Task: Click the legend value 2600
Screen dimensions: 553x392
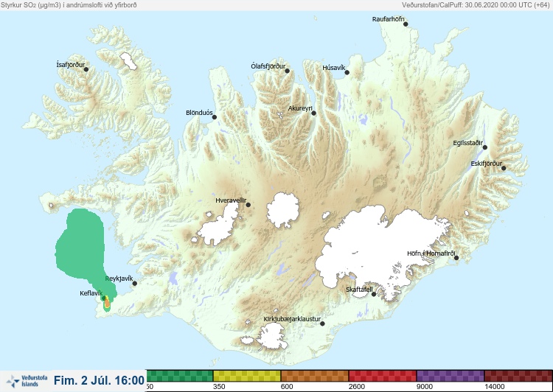Action: 357,387
